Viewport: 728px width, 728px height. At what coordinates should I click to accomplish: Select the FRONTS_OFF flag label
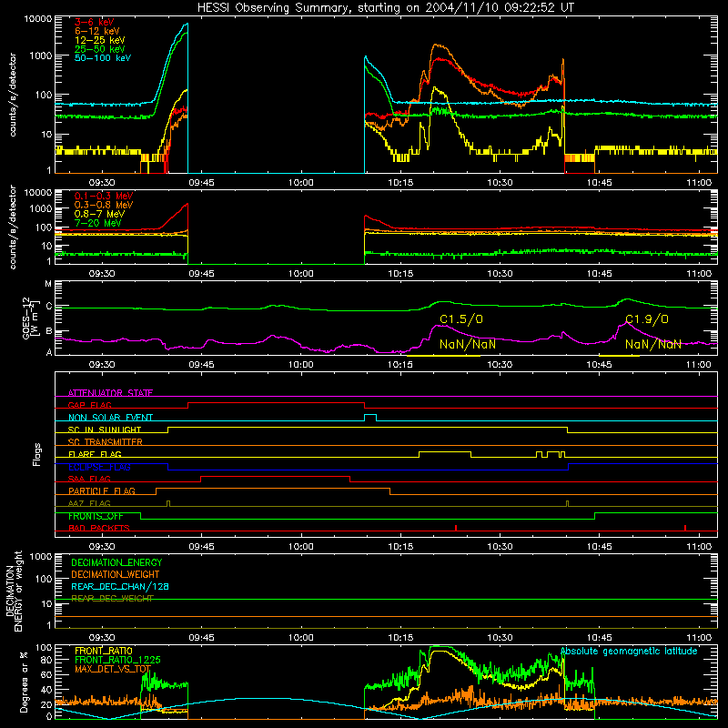click(x=96, y=516)
